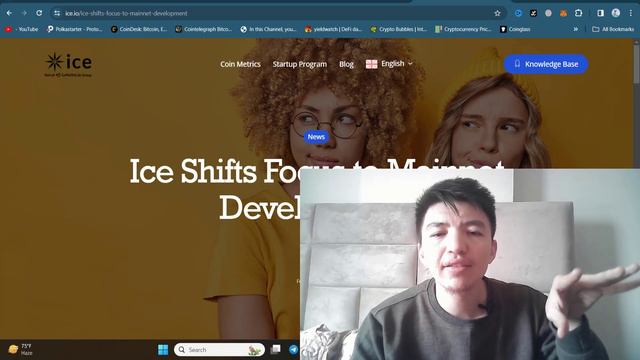Open the black square extension icon
The image size is (640, 360).
pyautogui.click(x=533, y=13)
